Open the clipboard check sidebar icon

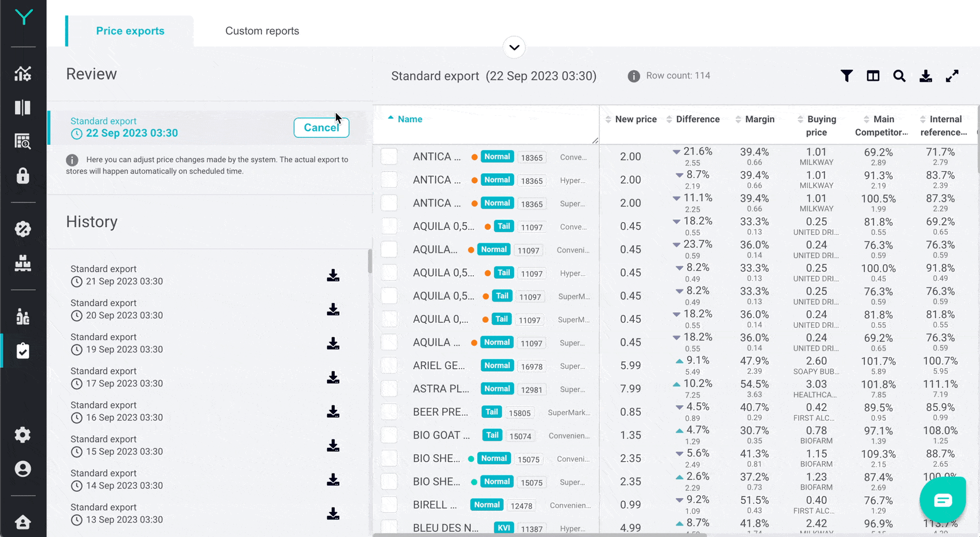(23, 351)
